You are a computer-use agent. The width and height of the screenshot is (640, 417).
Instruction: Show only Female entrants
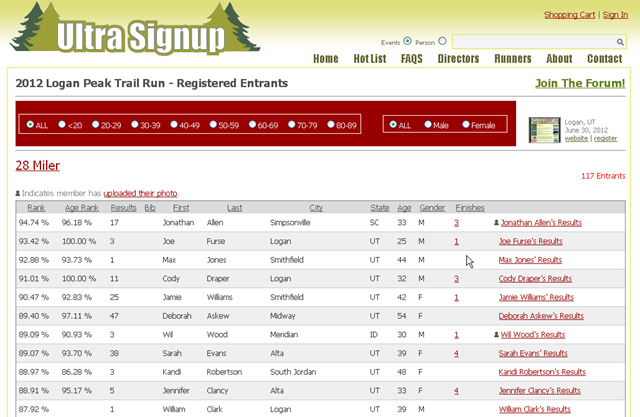466,124
